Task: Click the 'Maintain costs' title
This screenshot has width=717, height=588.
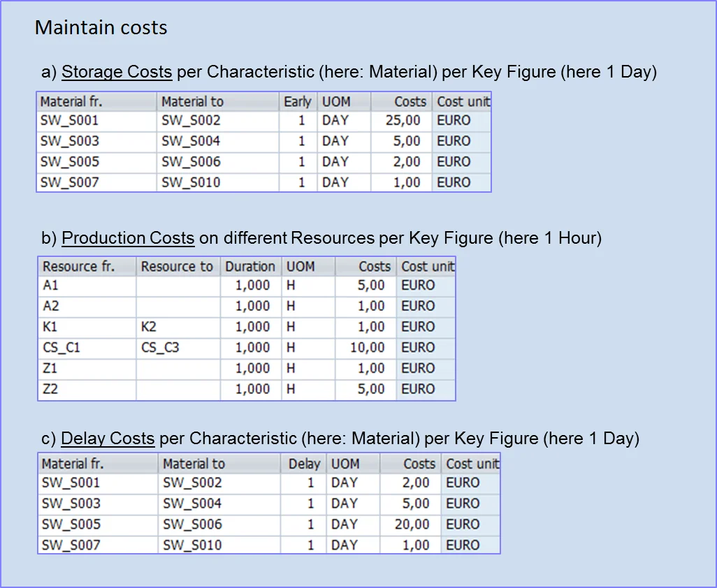Action: [101, 27]
